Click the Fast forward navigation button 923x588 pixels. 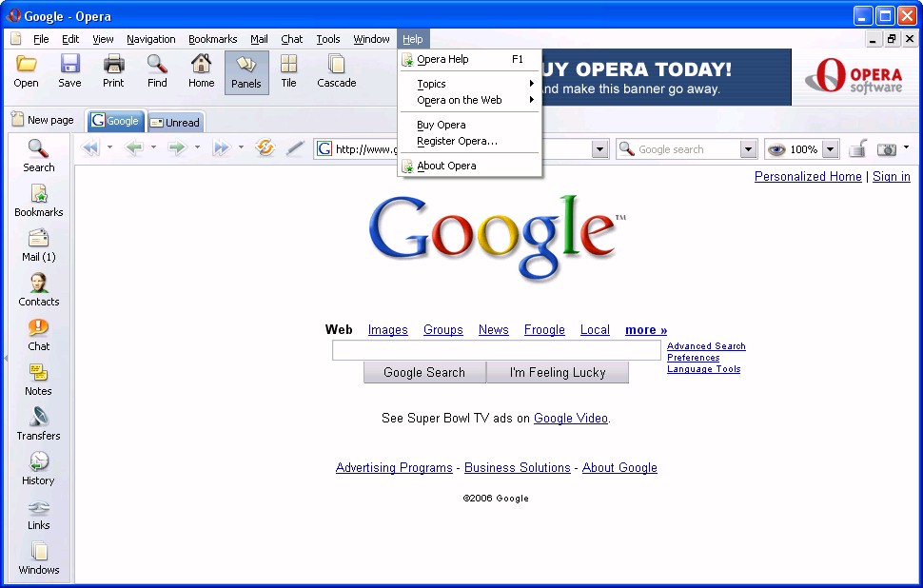[x=221, y=147]
